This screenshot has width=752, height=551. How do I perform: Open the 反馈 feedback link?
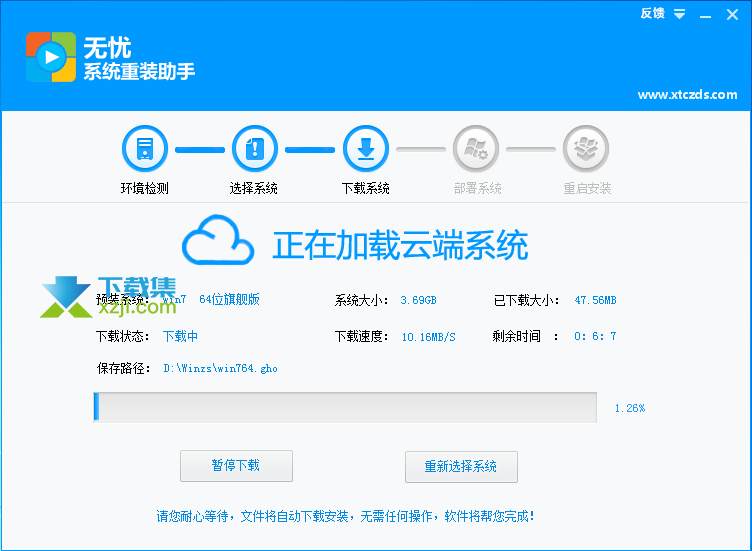pyautogui.click(x=653, y=13)
